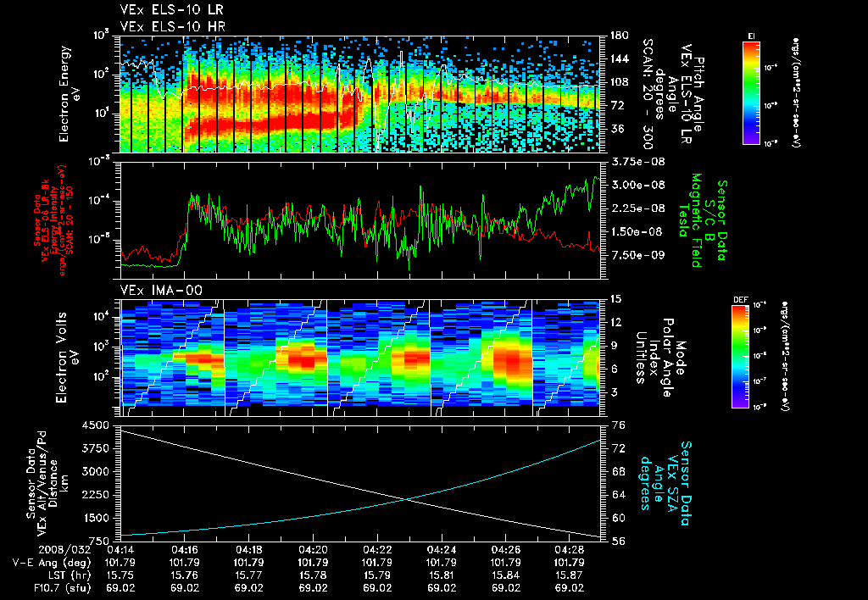This screenshot has height=600, width=868.
Task: Click the sharp intensity rise near 04:16 in magnetic panel
Action: 185,230
